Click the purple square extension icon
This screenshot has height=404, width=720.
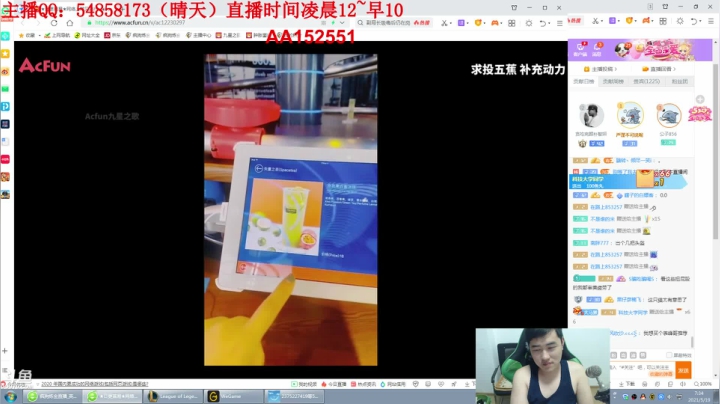(x=461, y=23)
